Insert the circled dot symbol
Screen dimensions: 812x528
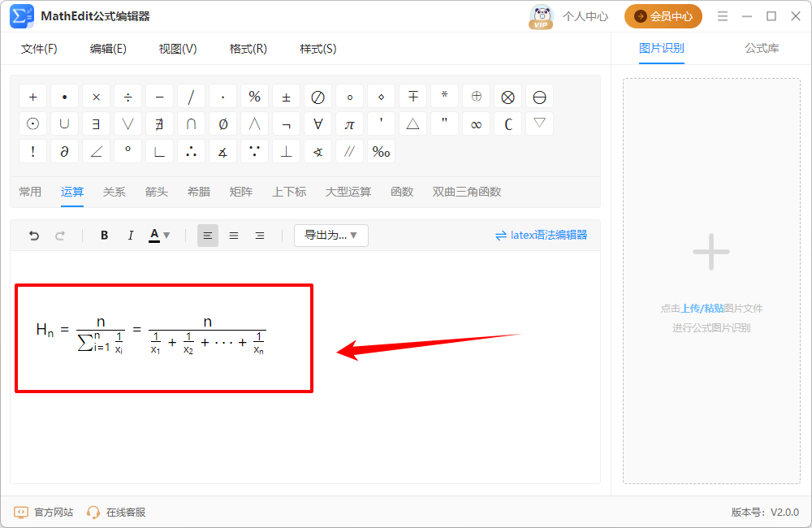coord(32,124)
